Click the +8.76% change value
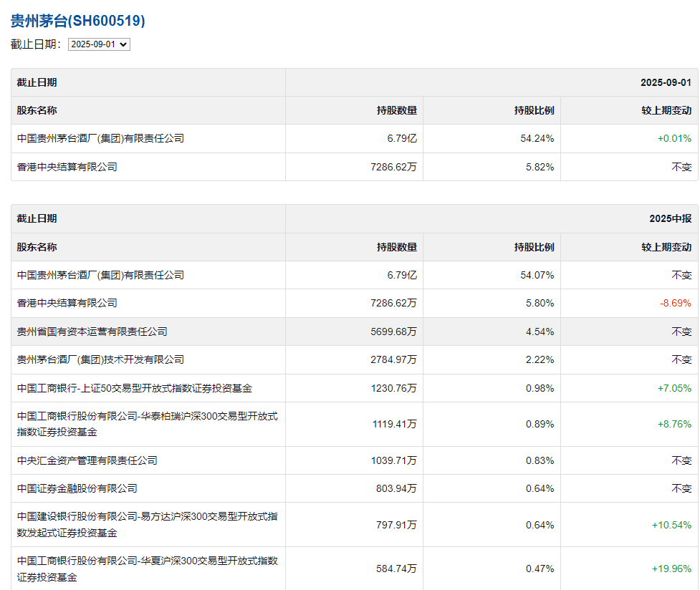Image resolution: width=700 pixels, height=590 pixels. [x=674, y=424]
